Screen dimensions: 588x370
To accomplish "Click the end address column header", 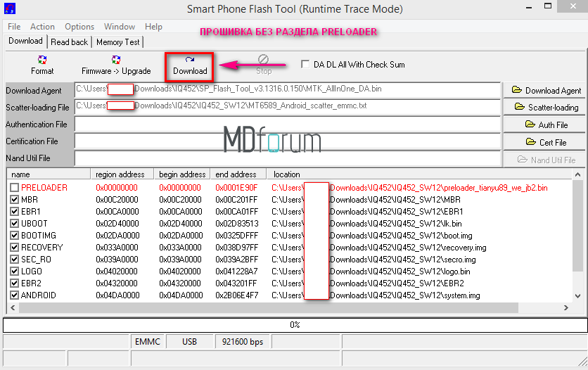I will coord(238,174).
